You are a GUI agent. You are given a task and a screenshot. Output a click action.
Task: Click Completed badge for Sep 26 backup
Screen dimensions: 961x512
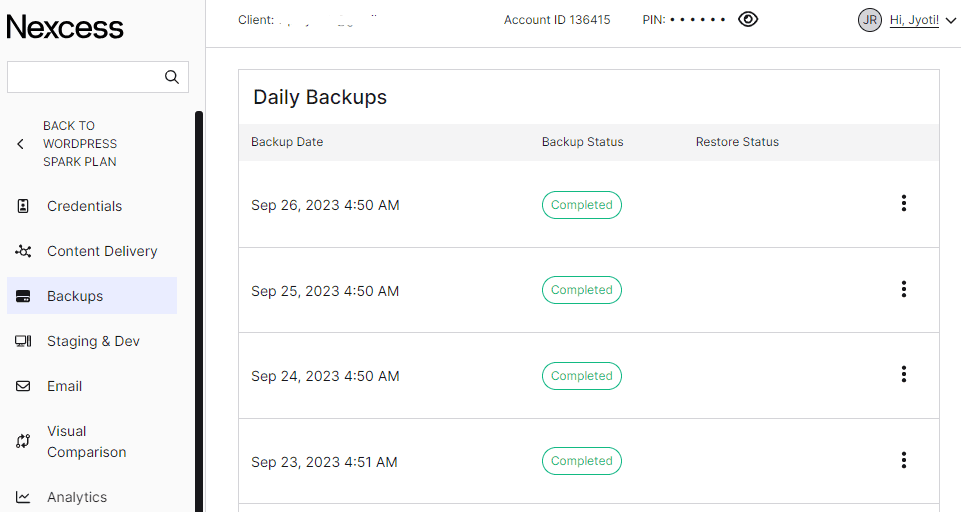click(x=582, y=205)
